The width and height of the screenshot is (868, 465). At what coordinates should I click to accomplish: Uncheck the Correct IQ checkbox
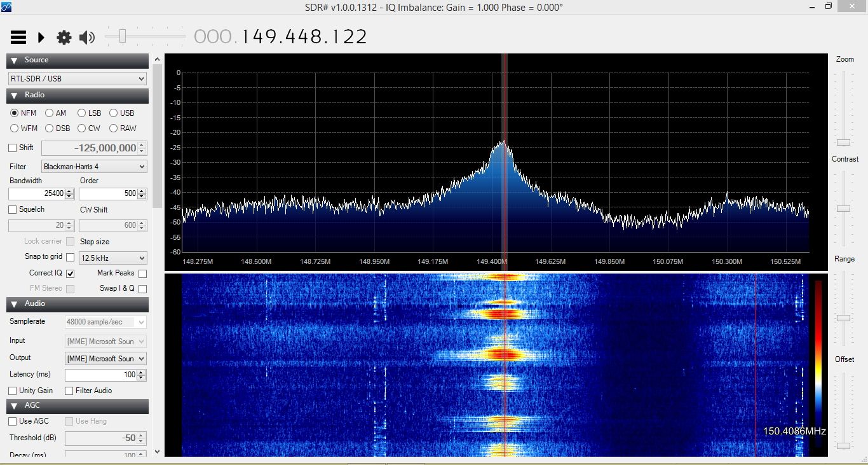[x=71, y=274]
